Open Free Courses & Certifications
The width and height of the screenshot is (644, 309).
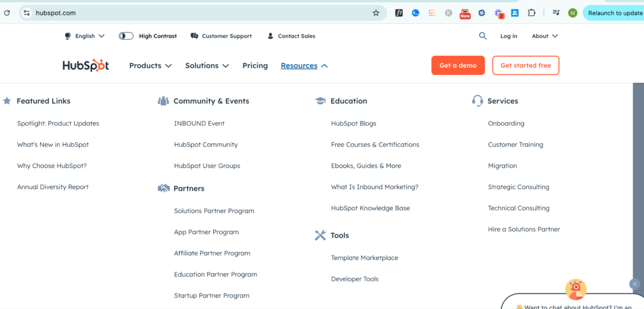coord(375,144)
